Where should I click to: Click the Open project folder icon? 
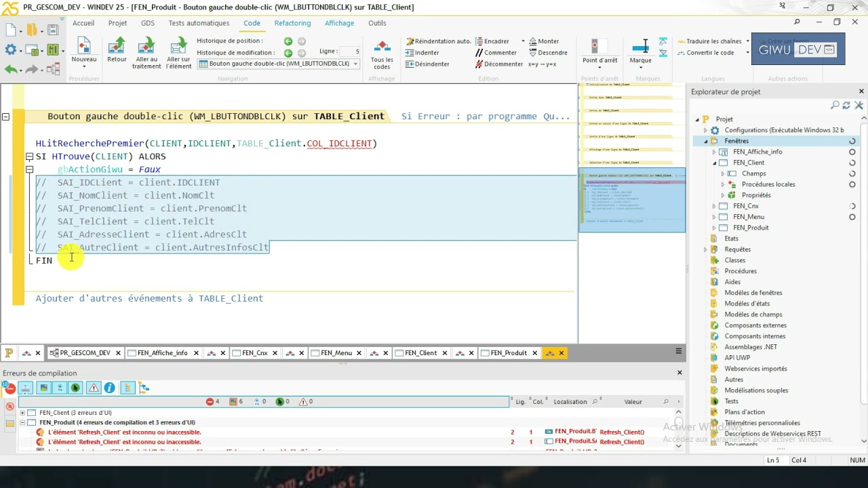(31, 30)
